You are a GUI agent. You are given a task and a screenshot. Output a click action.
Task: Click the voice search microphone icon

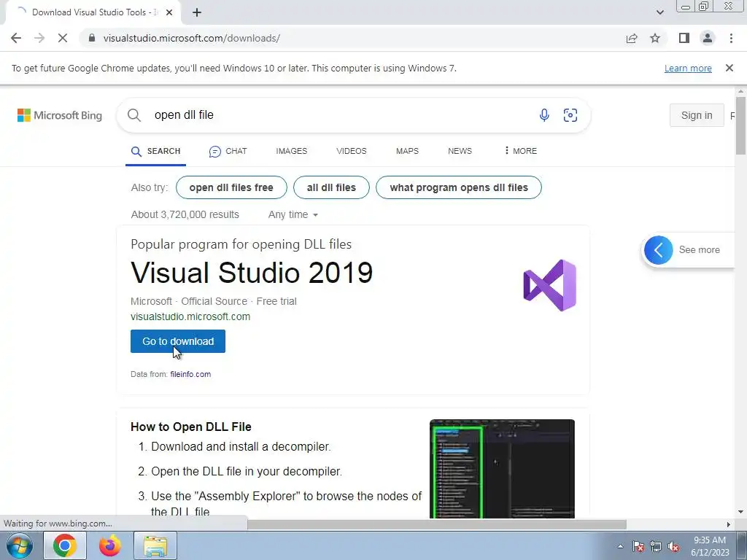(x=544, y=115)
